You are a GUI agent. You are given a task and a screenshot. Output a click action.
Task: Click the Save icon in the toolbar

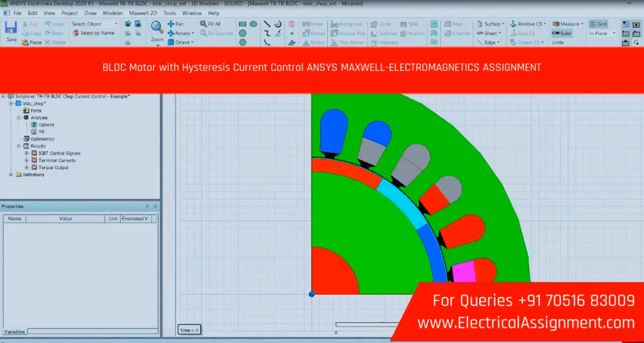coord(11,28)
